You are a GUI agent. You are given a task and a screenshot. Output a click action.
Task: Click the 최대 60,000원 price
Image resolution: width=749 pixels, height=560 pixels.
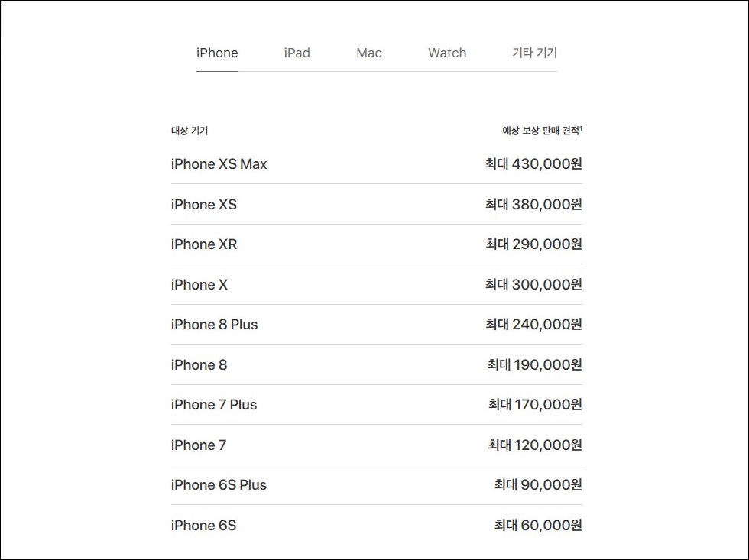coord(538,525)
